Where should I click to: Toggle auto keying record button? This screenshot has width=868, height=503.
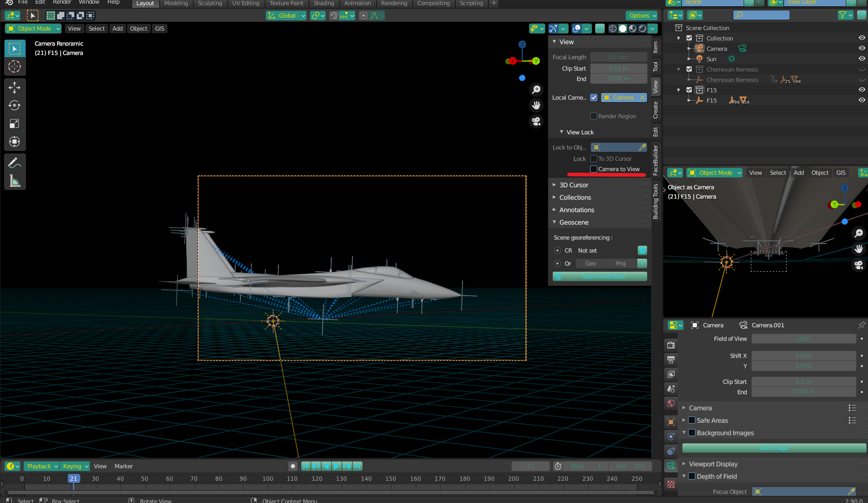(x=293, y=466)
